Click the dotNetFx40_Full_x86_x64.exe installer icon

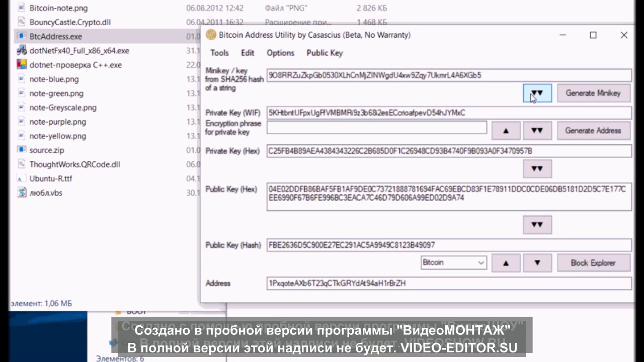[x=22, y=51]
